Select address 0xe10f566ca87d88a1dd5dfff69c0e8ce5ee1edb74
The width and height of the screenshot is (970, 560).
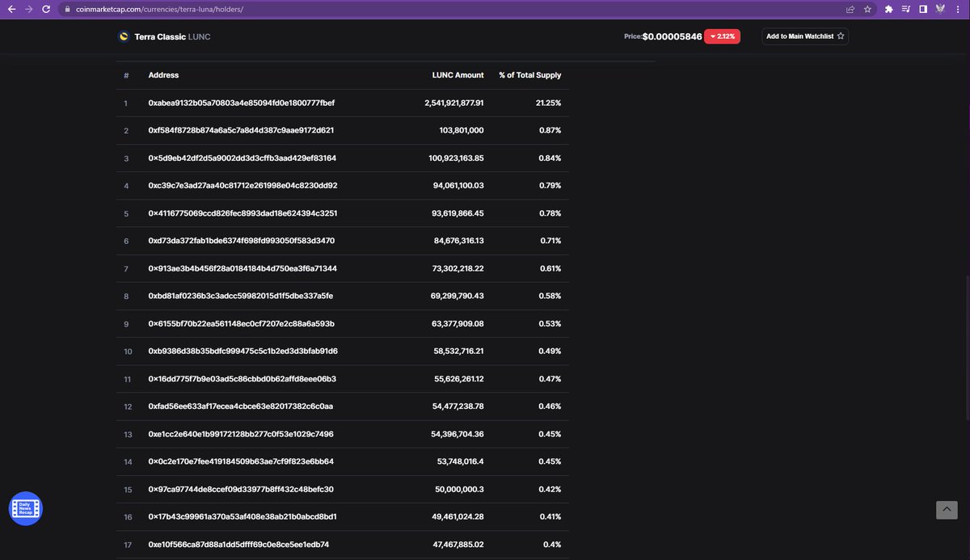click(238, 545)
